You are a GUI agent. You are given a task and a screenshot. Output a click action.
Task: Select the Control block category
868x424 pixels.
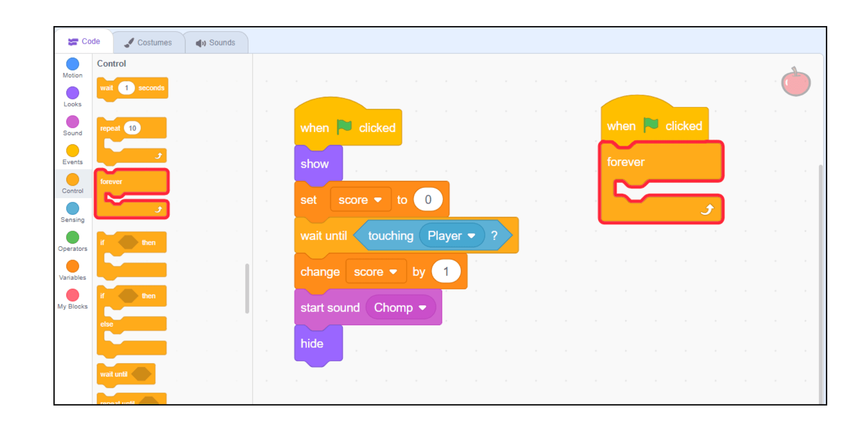[x=72, y=184]
